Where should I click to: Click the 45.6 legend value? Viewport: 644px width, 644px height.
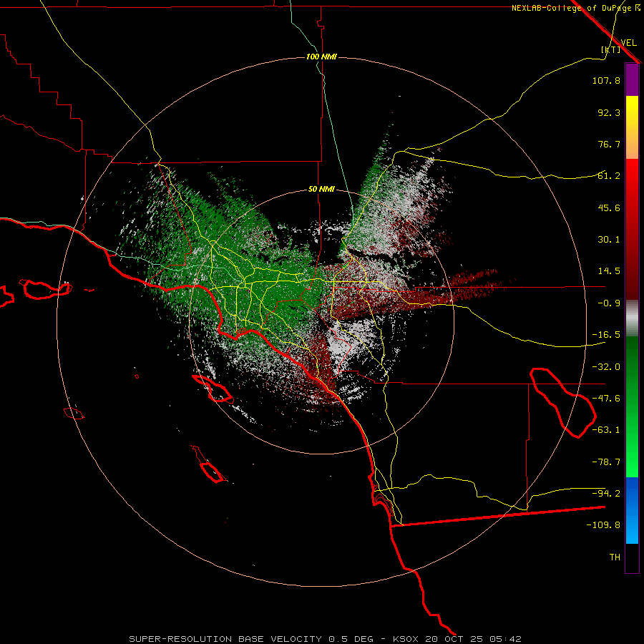609,208
